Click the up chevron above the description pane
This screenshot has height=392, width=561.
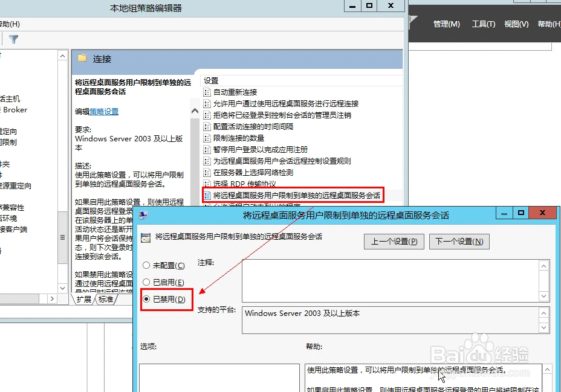(x=195, y=111)
